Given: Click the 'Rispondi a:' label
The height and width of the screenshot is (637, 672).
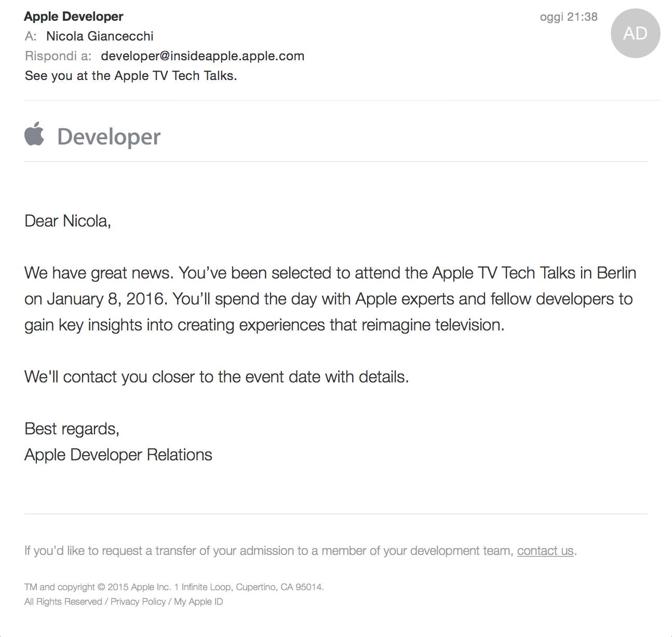Looking at the screenshot, I should 58,56.
